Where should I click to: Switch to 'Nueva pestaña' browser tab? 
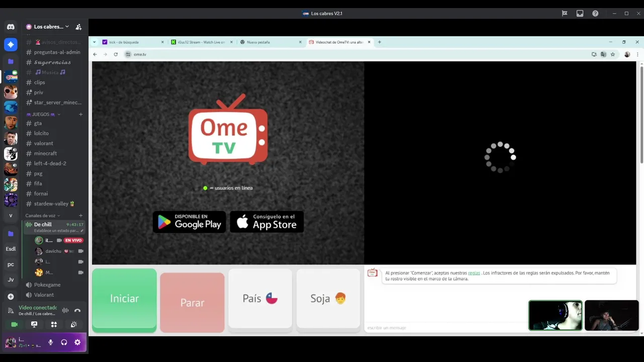(271, 42)
